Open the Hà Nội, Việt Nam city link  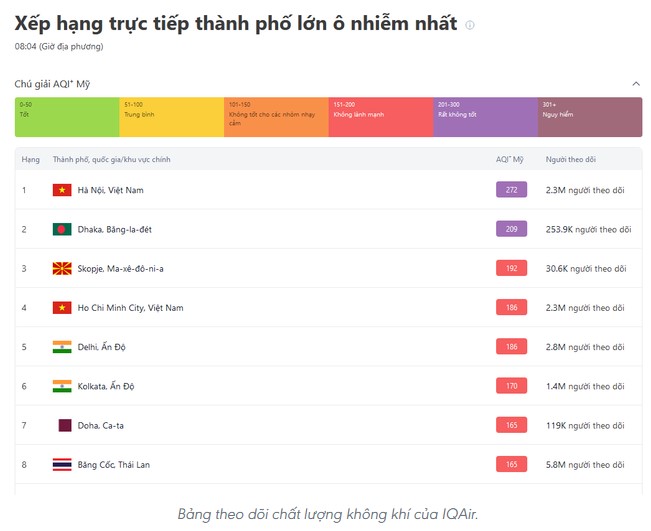(110, 190)
